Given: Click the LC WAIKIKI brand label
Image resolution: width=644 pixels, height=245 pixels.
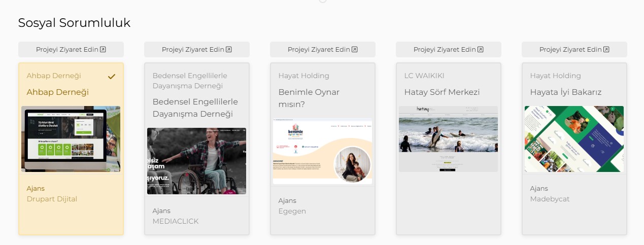Looking at the screenshot, I should (424, 76).
